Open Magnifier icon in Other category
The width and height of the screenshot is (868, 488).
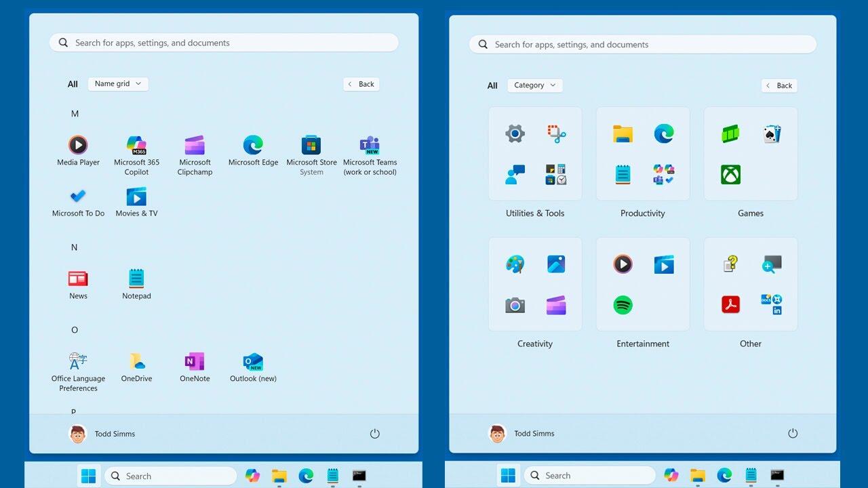[772, 264]
